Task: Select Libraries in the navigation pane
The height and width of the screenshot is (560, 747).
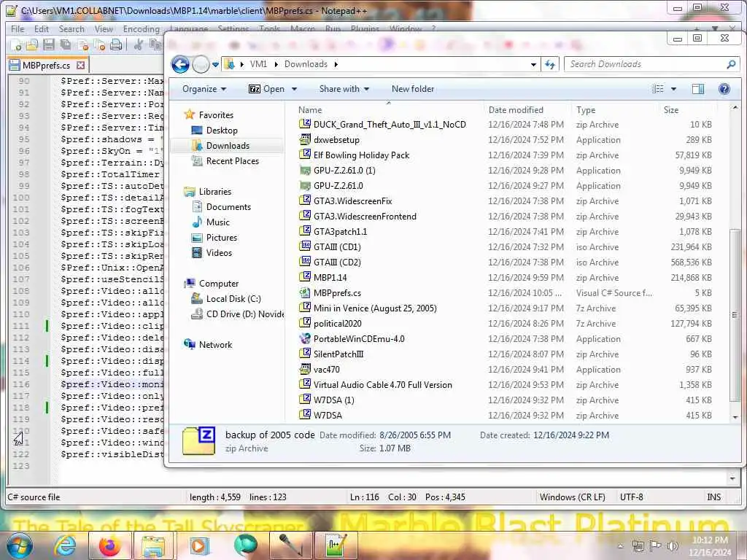Action: click(215, 192)
